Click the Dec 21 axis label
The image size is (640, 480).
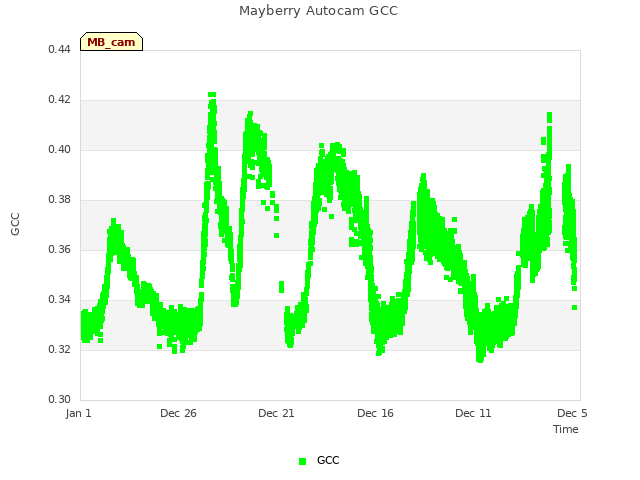(x=276, y=413)
